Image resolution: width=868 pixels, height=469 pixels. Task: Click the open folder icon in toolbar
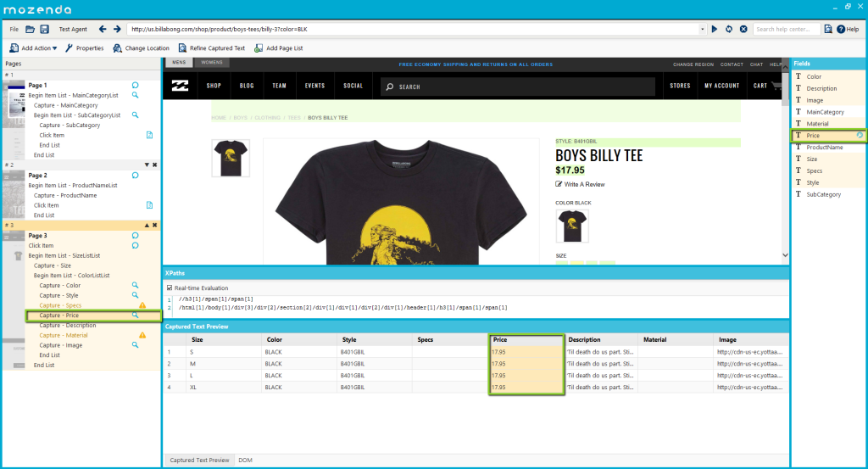click(x=30, y=29)
